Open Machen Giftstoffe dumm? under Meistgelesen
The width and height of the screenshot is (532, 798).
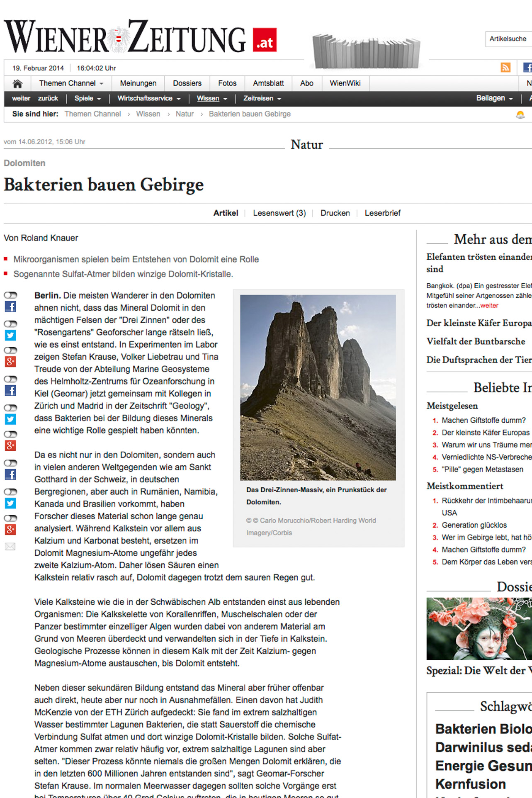point(483,421)
